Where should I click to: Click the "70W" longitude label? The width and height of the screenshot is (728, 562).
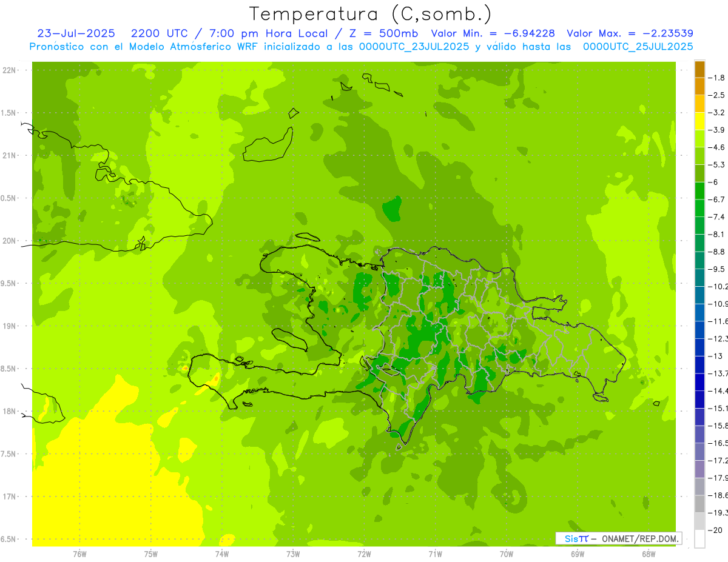point(507,554)
